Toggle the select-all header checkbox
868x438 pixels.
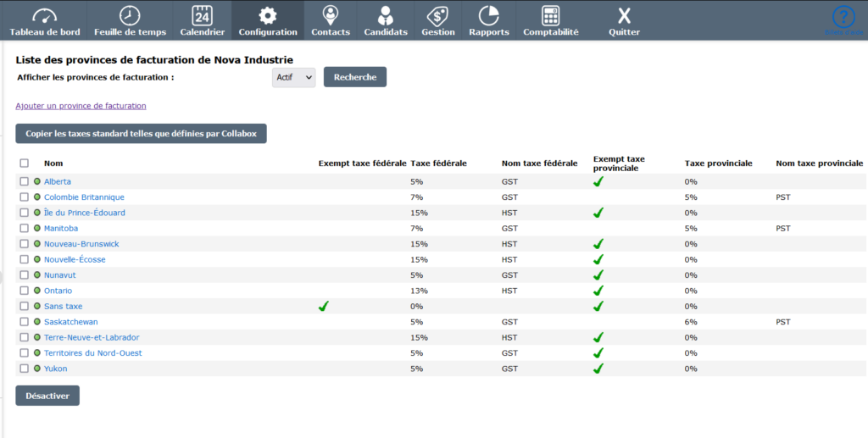(24, 164)
